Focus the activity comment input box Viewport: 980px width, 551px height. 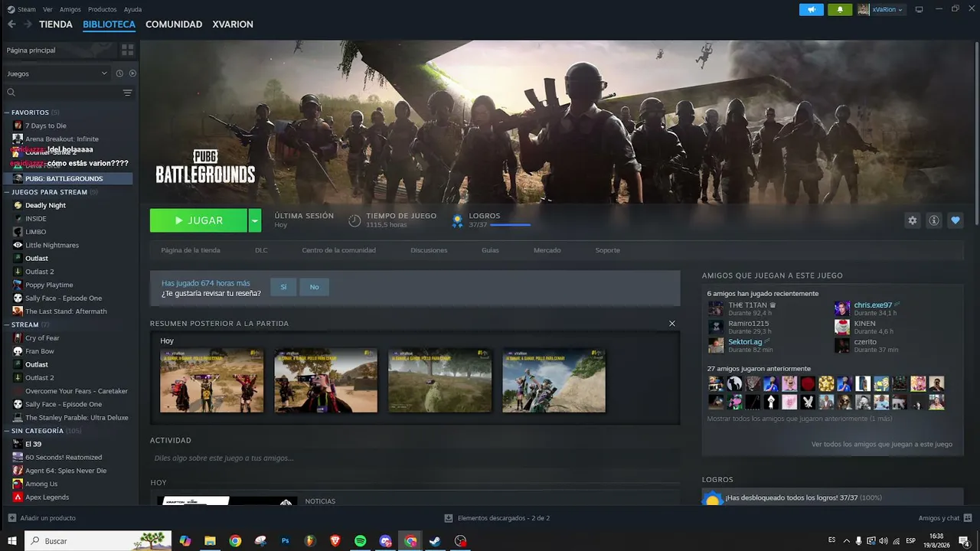click(415, 458)
